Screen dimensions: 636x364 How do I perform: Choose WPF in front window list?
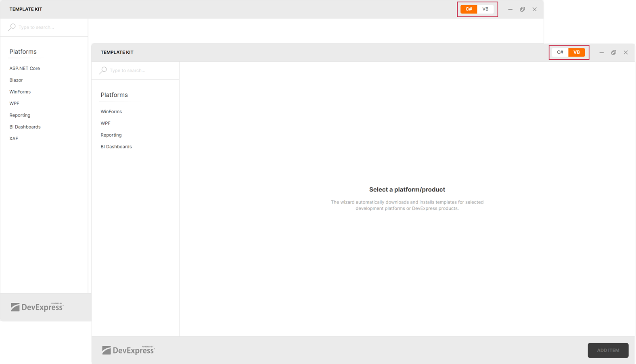(x=105, y=123)
